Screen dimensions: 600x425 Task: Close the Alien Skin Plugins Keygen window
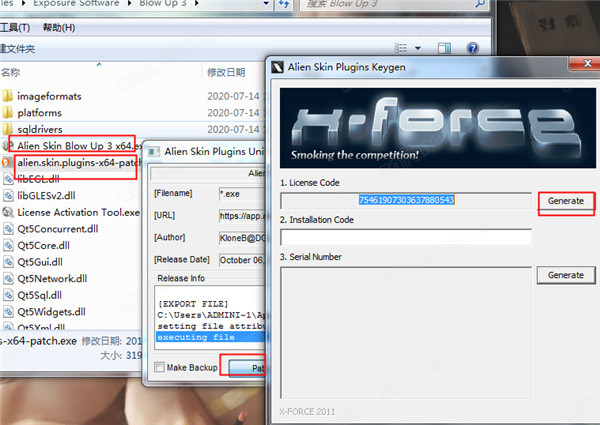point(586,64)
